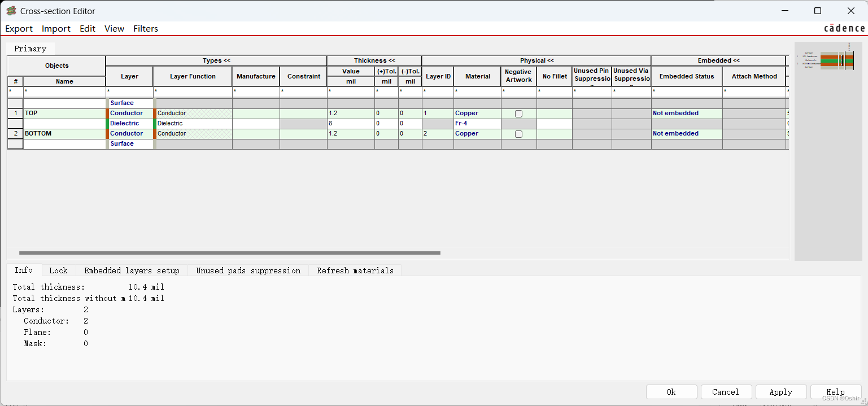Switch to the Lock tab
Viewport: 868px width, 406px height.
pos(58,270)
